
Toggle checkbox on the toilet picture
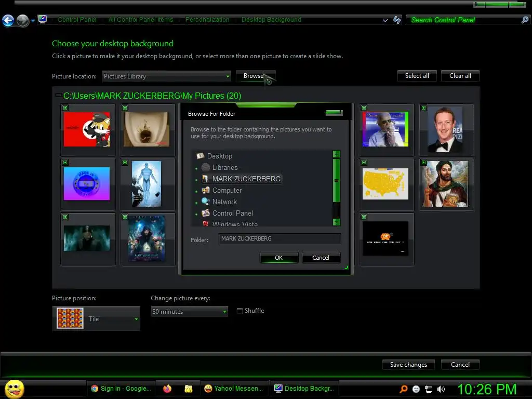(125, 108)
